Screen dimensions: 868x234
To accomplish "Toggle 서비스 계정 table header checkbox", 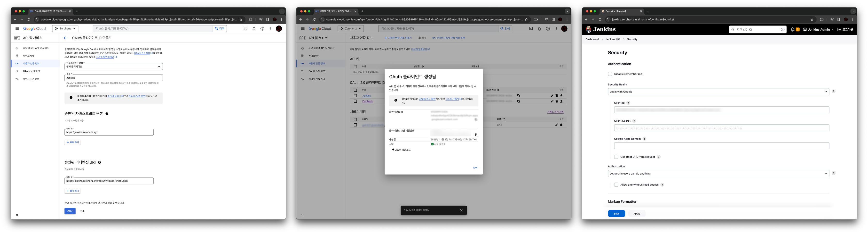I will pos(355,119).
